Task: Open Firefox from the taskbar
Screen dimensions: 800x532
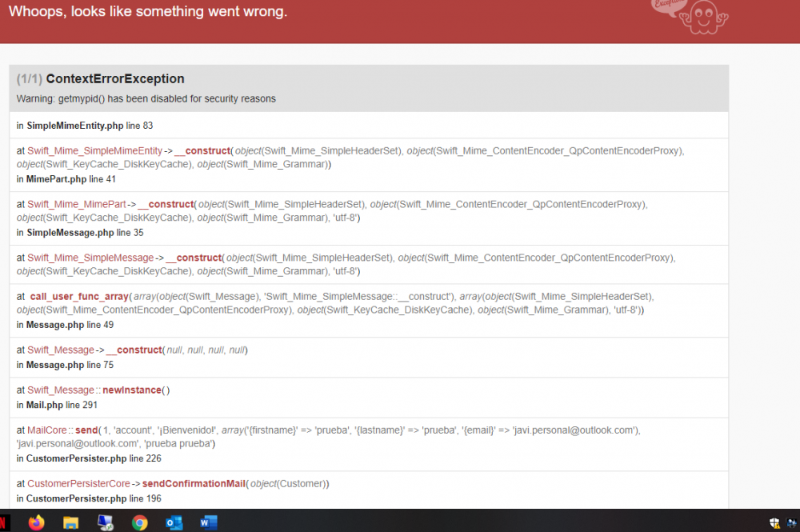Action: point(36,522)
